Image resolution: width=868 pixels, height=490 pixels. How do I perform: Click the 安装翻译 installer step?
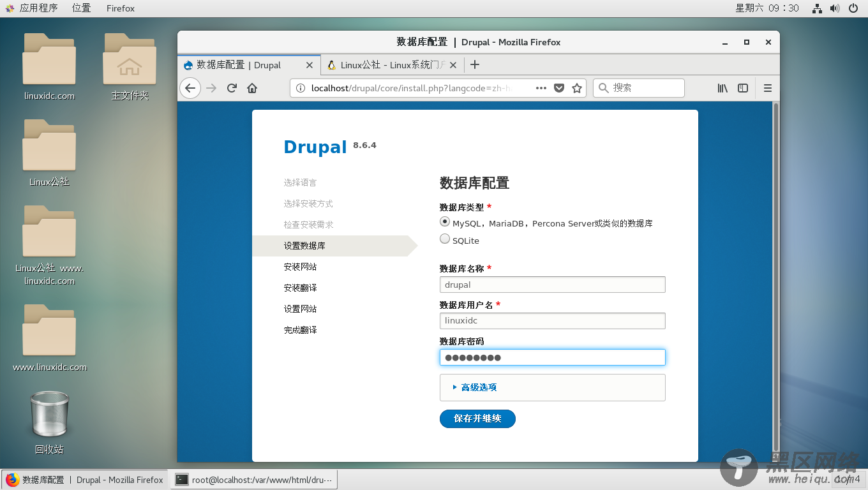coord(300,288)
